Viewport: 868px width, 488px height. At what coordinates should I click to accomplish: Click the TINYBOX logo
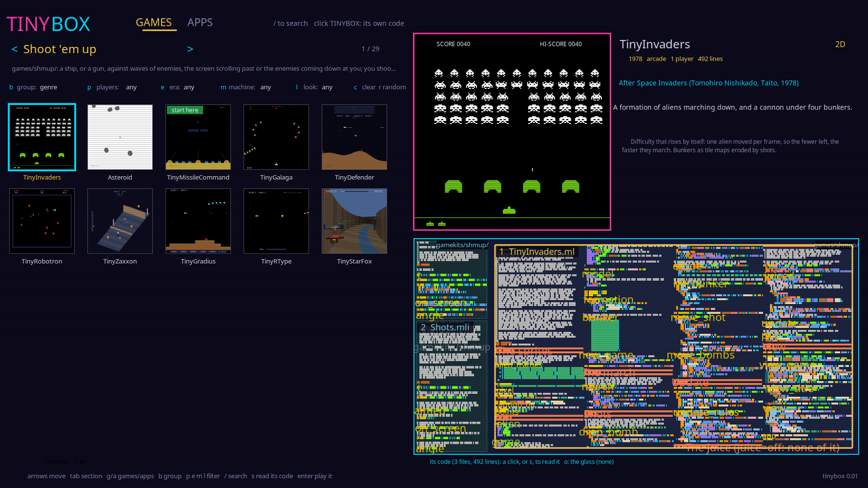[x=48, y=24]
